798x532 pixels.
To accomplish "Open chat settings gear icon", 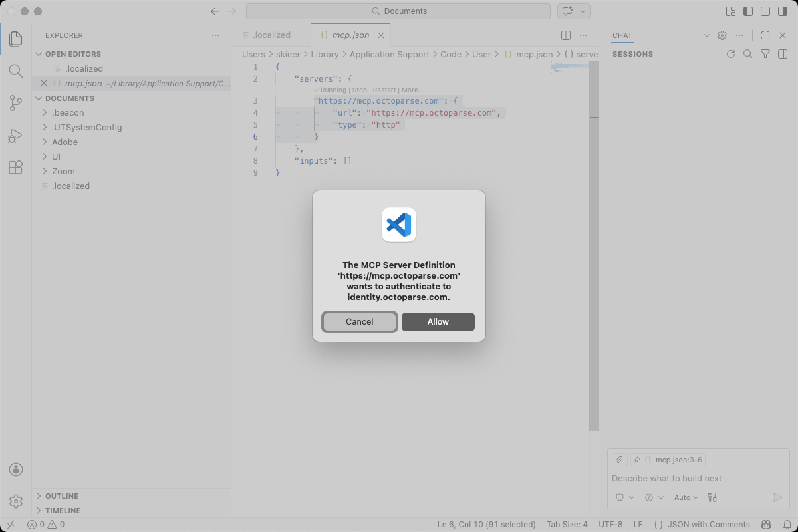I will click(x=722, y=35).
